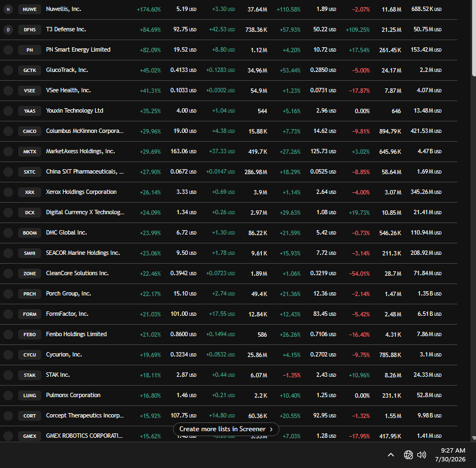The image size is (476, 468).
Task: Open the NUWE ticker badge
Action: (30, 9)
